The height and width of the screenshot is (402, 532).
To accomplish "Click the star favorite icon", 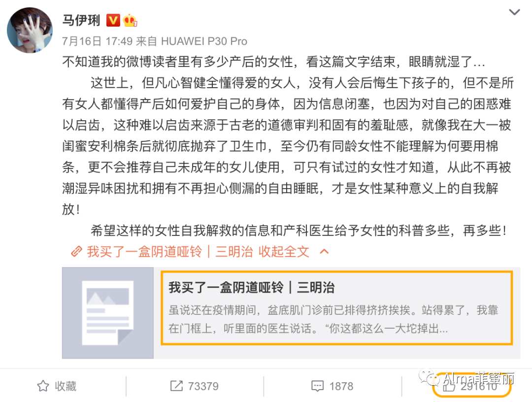I will (x=43, y=386).
